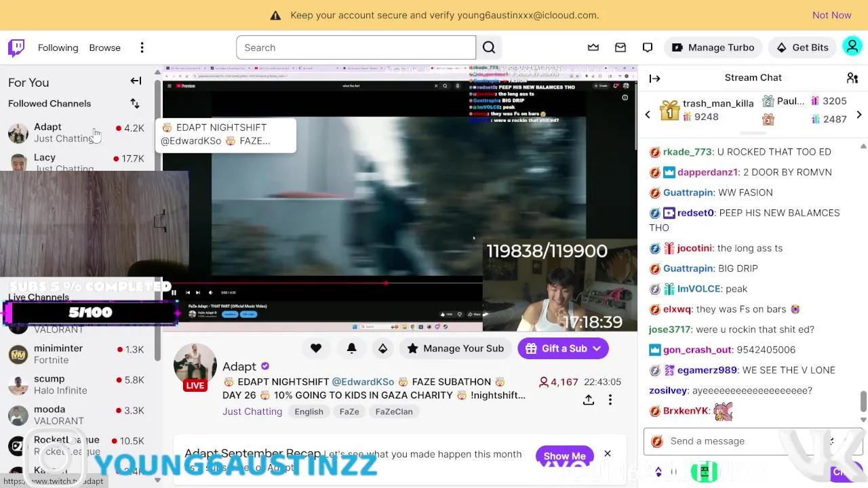Click username jocotini in chat

694,248
